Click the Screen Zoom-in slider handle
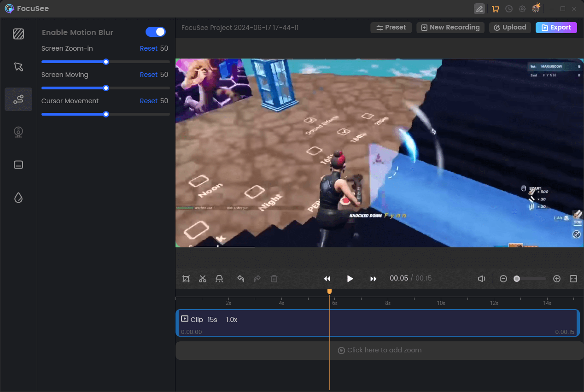 pyautogui.click(x=106, y=62)
